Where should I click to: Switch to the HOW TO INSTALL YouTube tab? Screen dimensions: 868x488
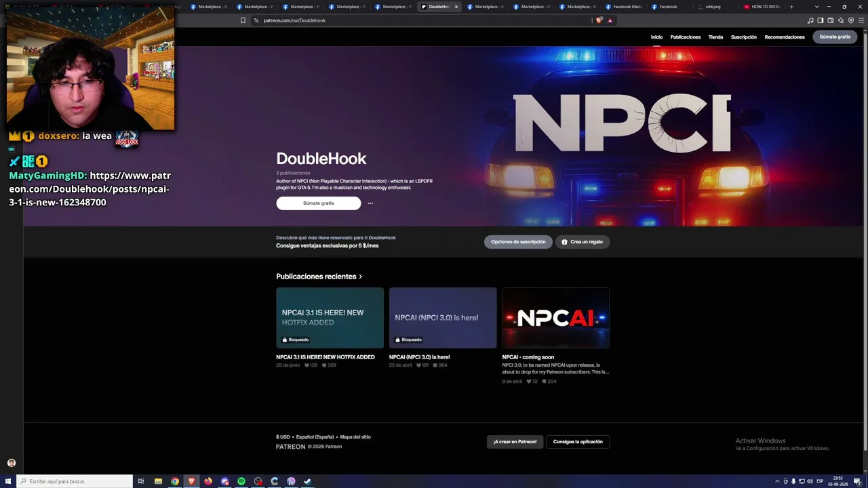click(762, 7)
